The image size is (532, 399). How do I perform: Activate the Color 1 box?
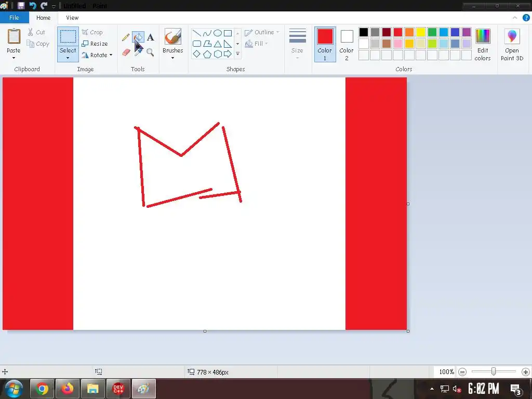pyautogui.click(x=325, y=45)
